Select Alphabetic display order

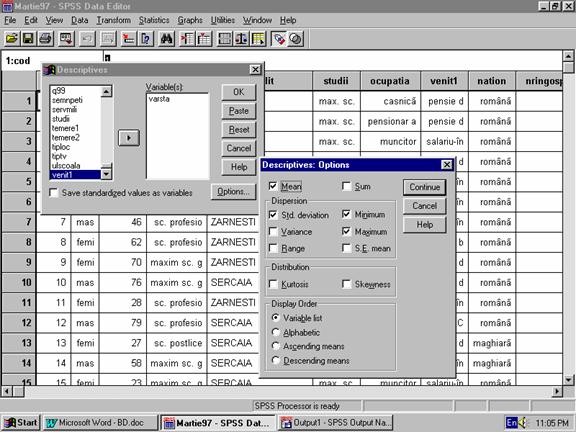pos(276,332)
